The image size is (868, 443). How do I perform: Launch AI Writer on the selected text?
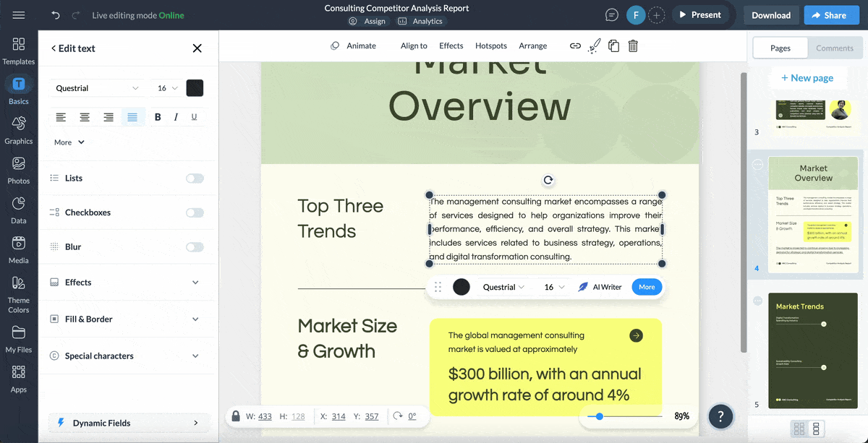point(600,287)
